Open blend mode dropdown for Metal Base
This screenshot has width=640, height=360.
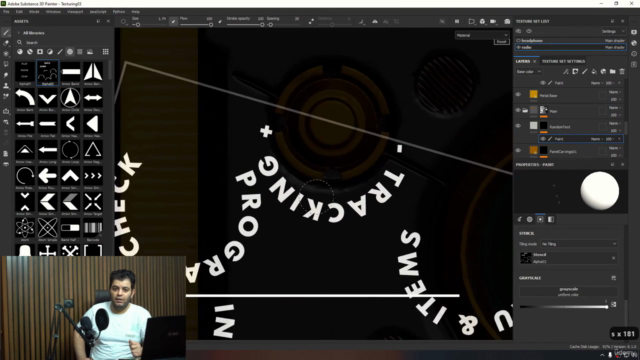[x=615, y=92]
